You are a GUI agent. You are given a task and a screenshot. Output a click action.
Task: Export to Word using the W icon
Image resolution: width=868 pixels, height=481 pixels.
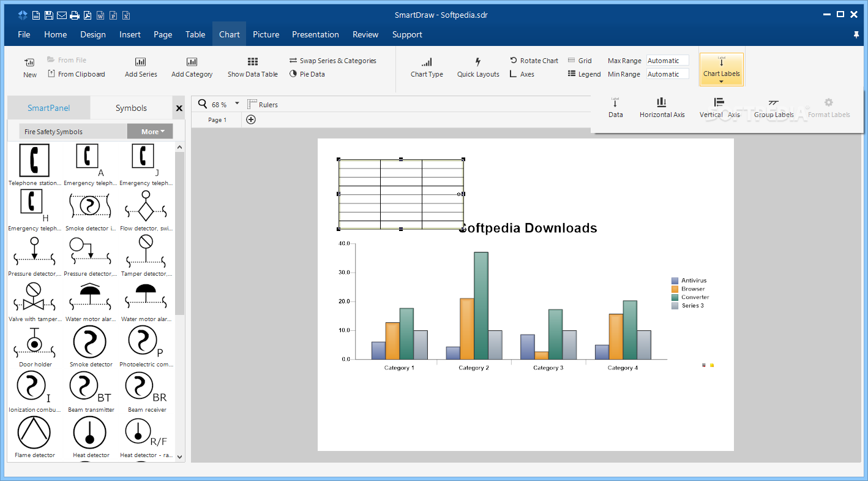pyautogui.click(x=100, y=15)
